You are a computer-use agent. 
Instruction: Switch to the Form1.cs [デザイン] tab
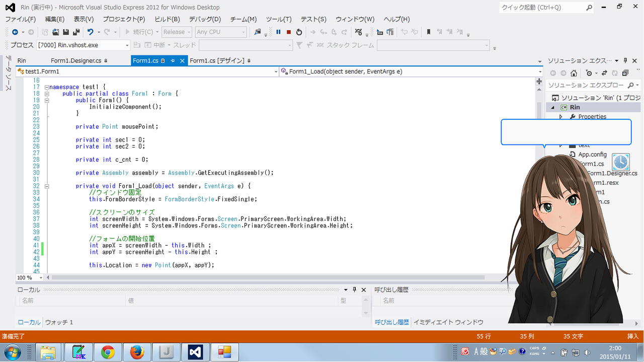pyautogui.click(x=217, y=60)
